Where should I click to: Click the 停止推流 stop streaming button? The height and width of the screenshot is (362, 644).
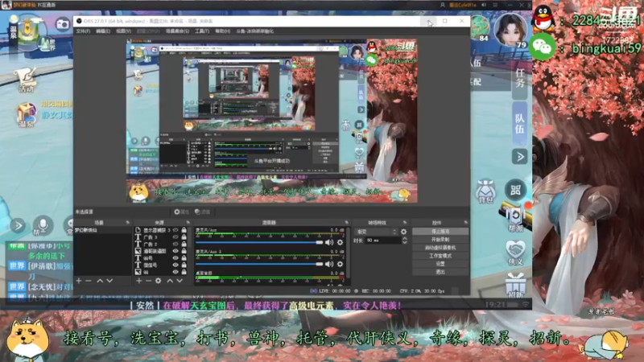pyautogui.click(x=440, y=232)
